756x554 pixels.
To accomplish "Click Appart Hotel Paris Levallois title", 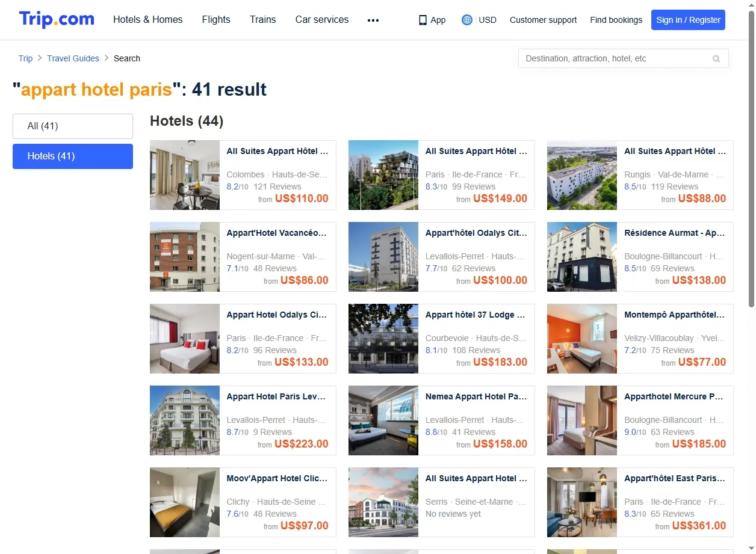I will 277,396.
